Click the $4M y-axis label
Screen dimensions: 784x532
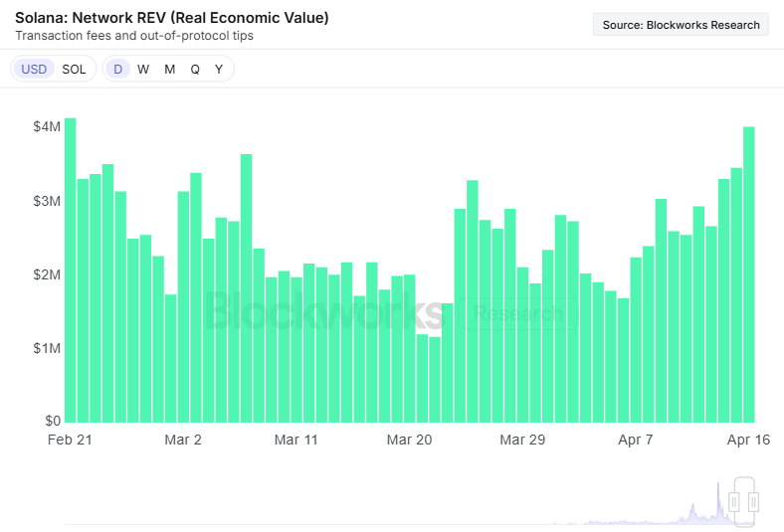point(47,126)
